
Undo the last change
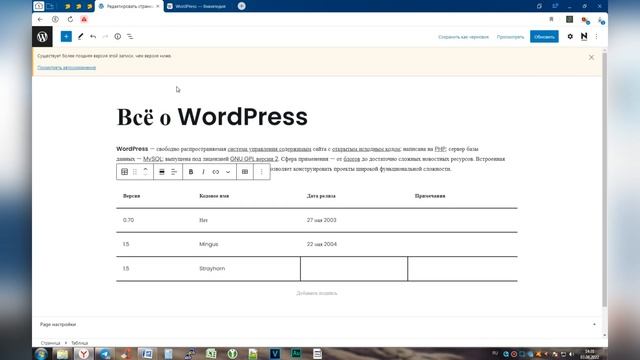(93, 37)
